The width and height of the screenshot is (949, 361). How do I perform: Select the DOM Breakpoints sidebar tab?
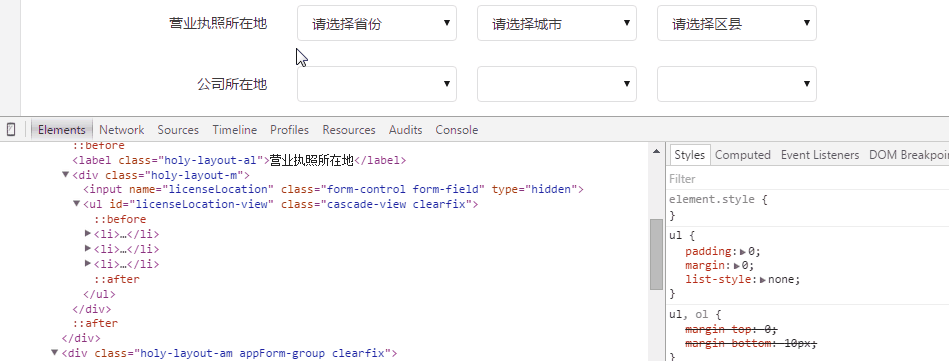pyautogui.click(x=908, y=154)
